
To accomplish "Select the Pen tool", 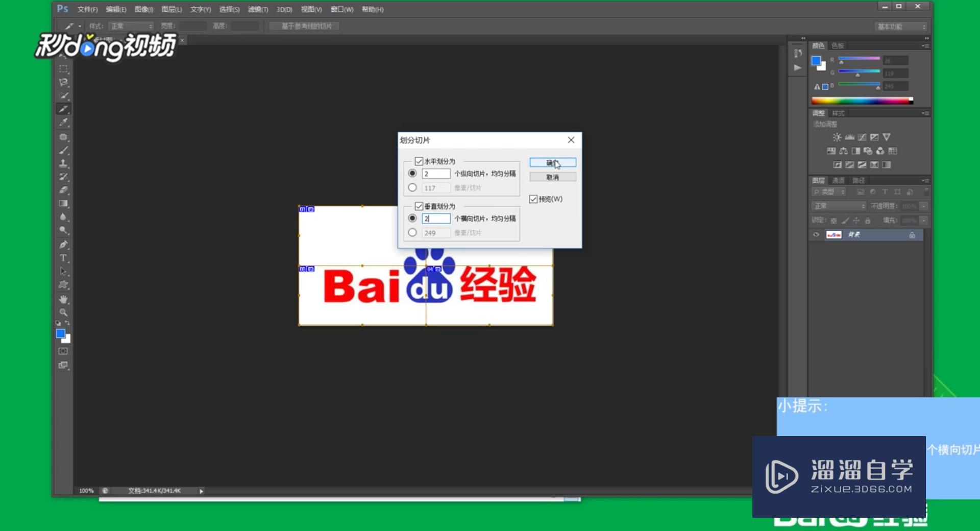I will 63,245.
